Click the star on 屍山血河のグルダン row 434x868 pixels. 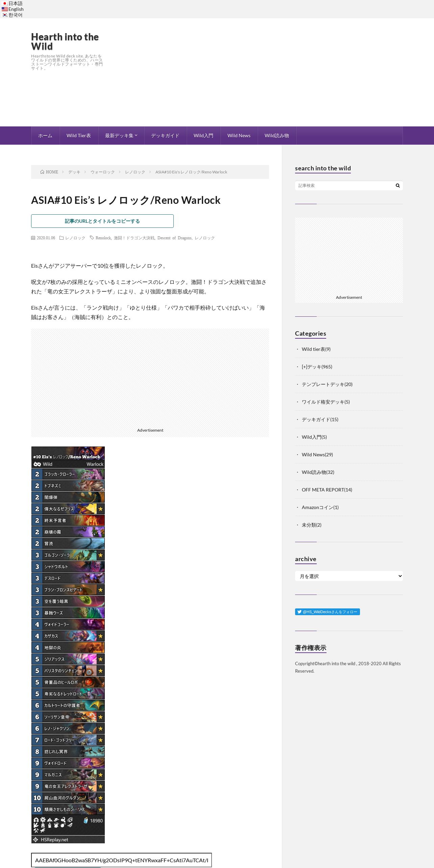pos(100,798)
